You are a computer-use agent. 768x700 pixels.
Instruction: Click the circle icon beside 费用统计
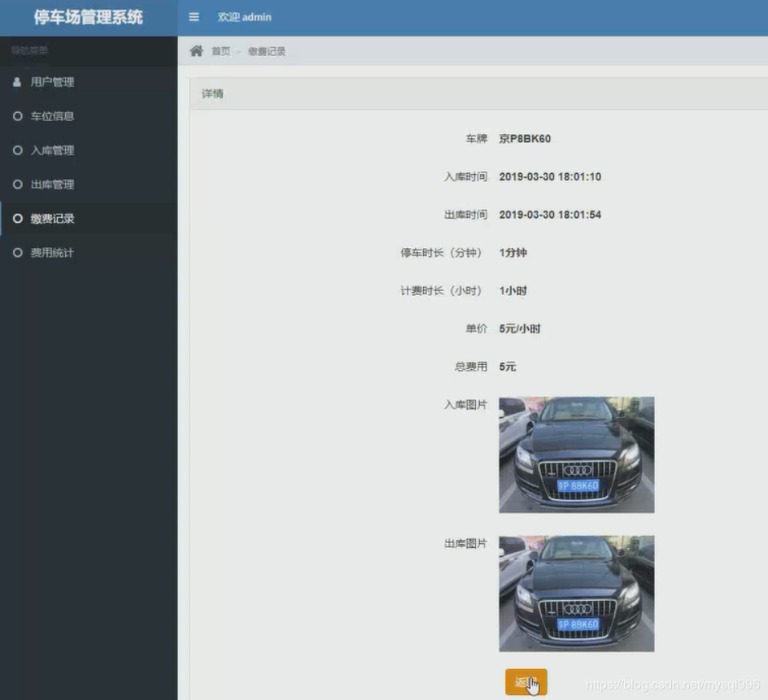18,253
